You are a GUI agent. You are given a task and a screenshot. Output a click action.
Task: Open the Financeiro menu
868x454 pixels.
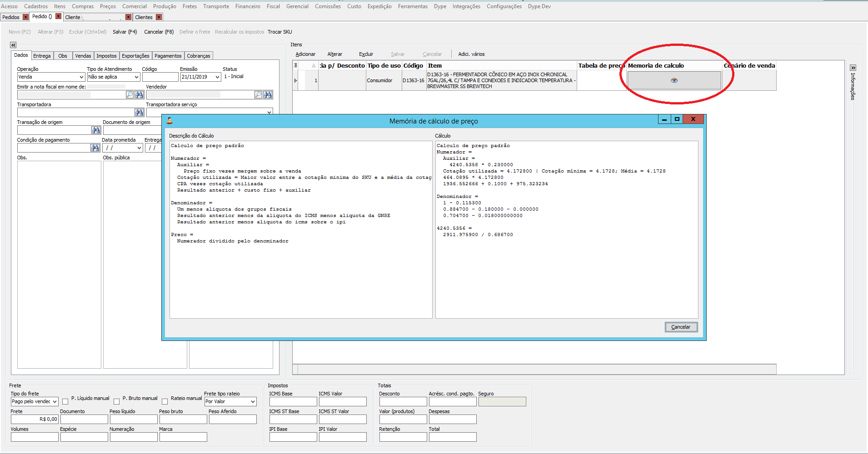248,6
